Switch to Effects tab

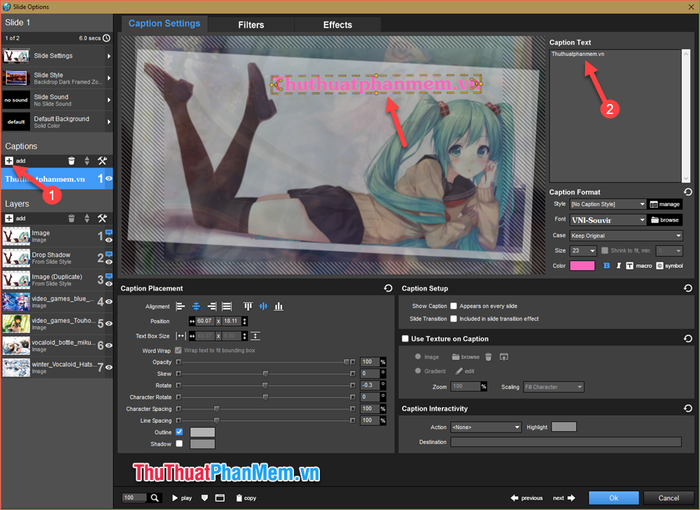coord(338,25)
